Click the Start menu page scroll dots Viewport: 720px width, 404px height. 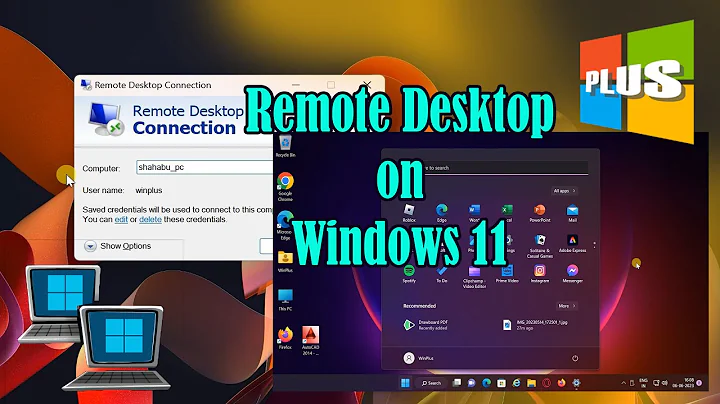pyautogui.click(x=594, y=246)
